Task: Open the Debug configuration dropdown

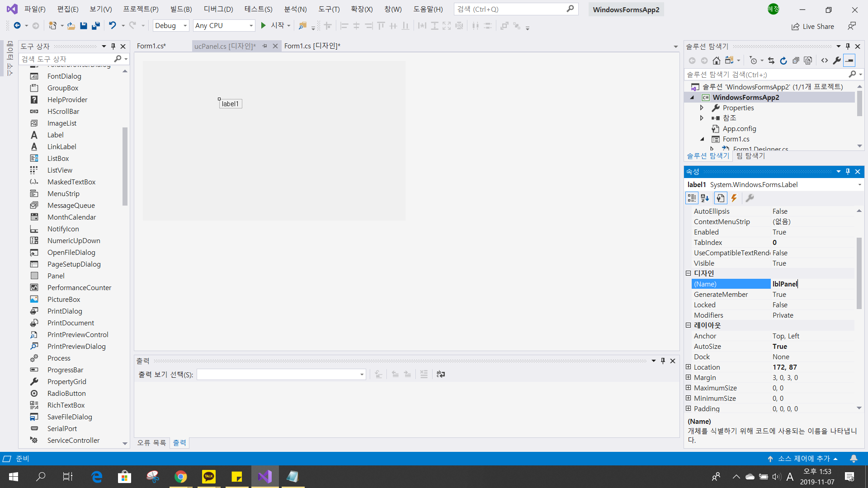Action: 185,26
